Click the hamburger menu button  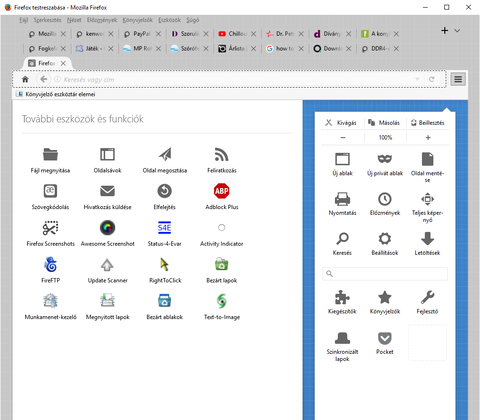(458, 79)
